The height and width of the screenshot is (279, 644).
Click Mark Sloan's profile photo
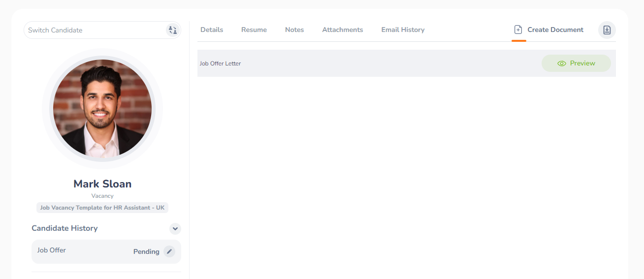[x=102, y=109]
